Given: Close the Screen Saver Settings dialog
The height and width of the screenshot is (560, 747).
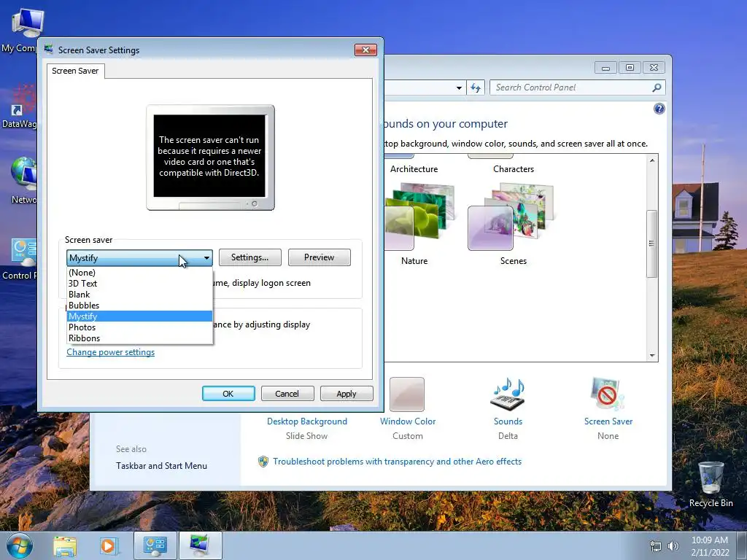Looking at the screenshot, I should pos(365,50).
